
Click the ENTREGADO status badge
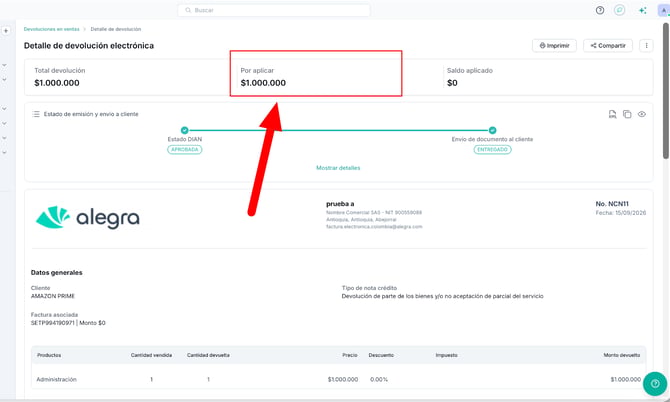point(492,150)
